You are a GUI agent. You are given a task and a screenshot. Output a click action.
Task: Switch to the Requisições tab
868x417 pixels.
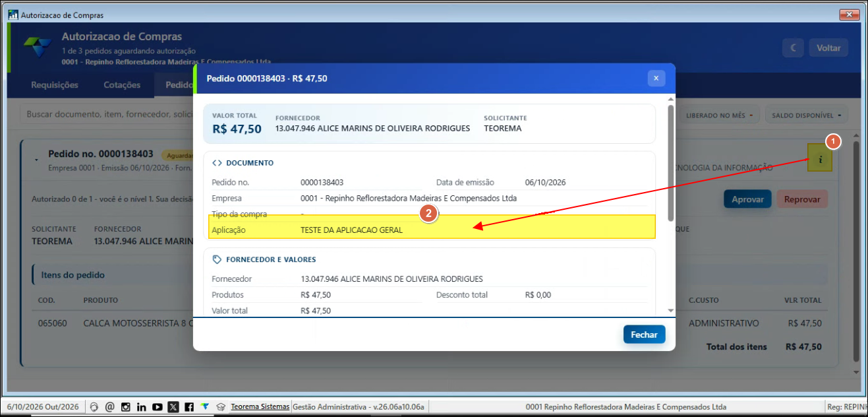click(55, 85)
